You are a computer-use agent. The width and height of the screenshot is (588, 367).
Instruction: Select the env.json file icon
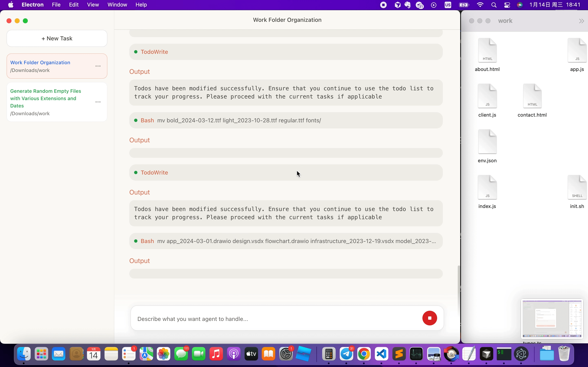click(487, 141)
